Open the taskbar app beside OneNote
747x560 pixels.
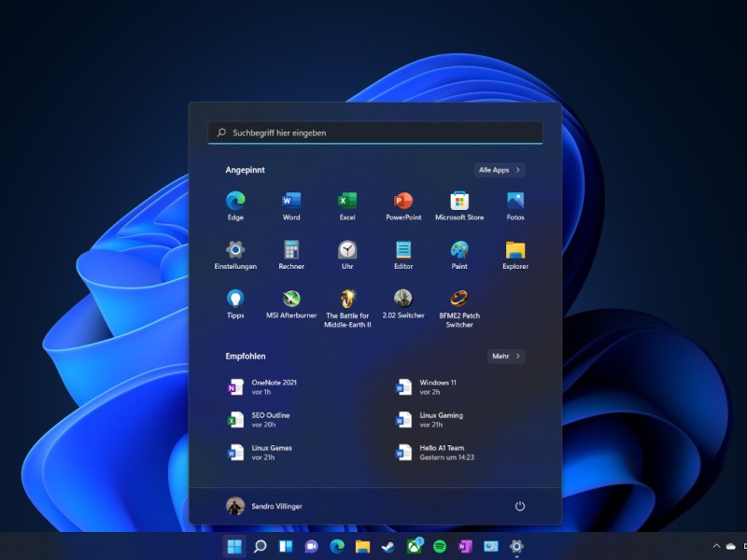point(491,546)
